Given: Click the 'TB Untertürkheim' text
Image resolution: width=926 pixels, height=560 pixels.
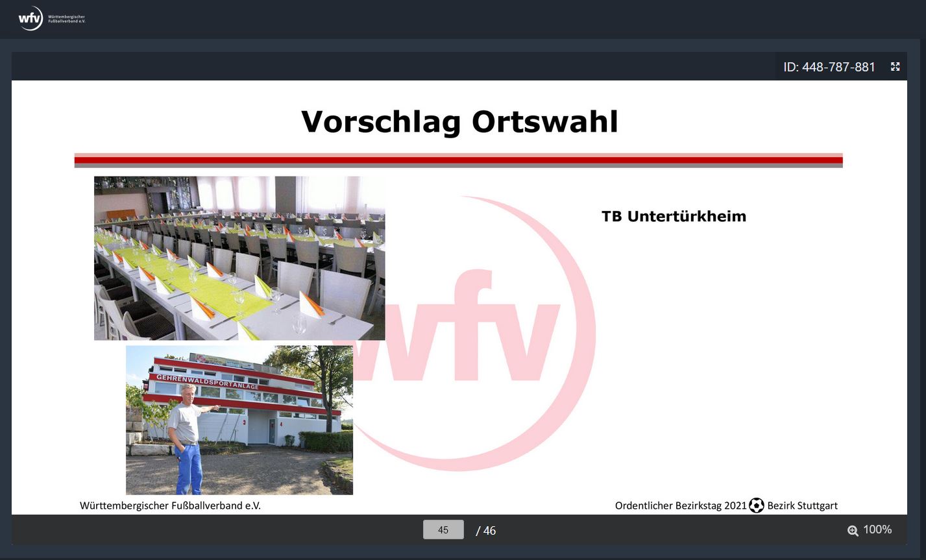Looking at the screenshot, I should (674, 216).
